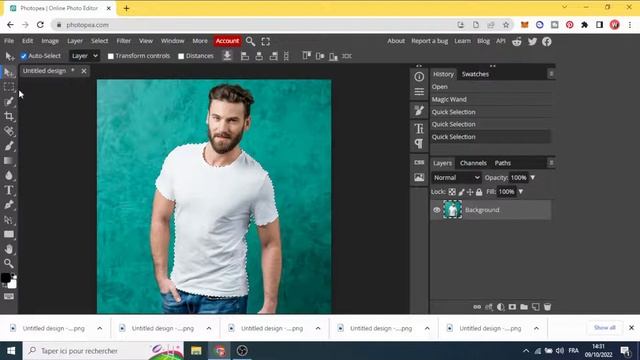
Task: Open the Filter menu
Action: pos(124,41)
